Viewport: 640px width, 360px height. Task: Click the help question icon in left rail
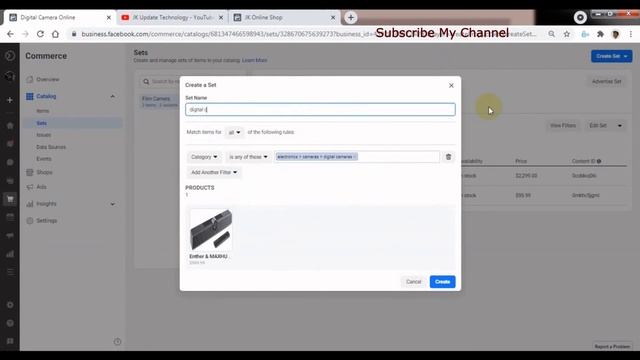[x=10, y=323]
